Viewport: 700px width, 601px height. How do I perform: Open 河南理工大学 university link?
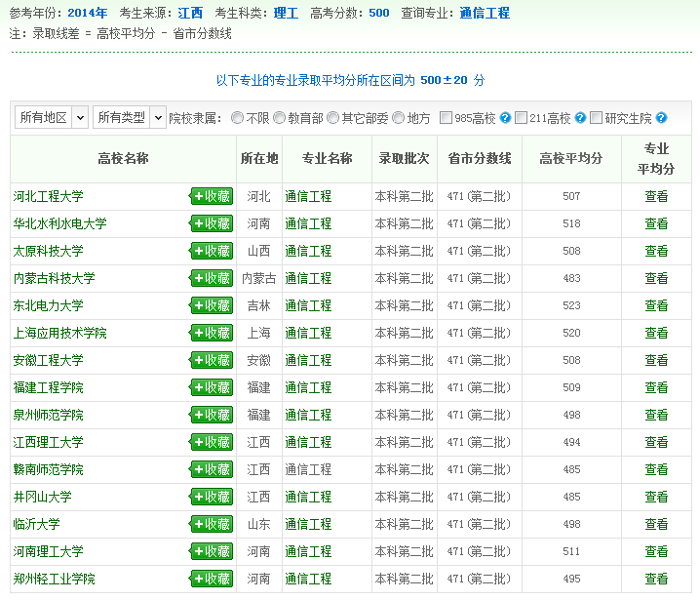(x=48, y=551)
